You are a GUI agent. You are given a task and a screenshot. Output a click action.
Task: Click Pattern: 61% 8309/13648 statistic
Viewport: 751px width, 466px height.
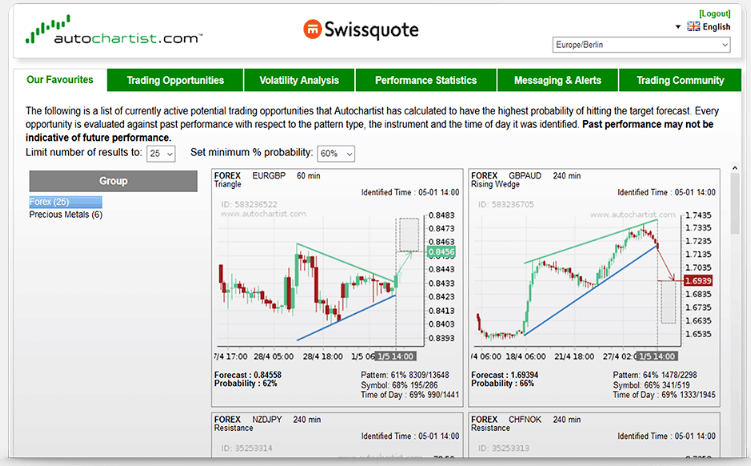point(405,375)
